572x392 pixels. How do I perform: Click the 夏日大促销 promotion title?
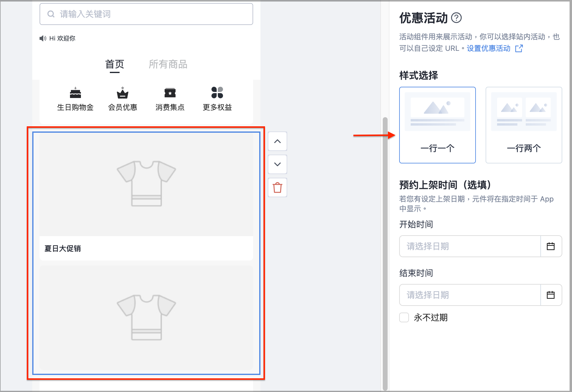tap(63, 249)
